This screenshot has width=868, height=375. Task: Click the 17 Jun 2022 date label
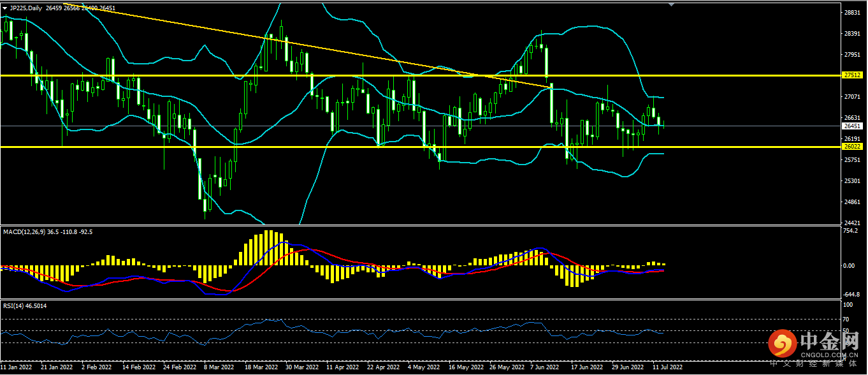[x=587, y=368]
